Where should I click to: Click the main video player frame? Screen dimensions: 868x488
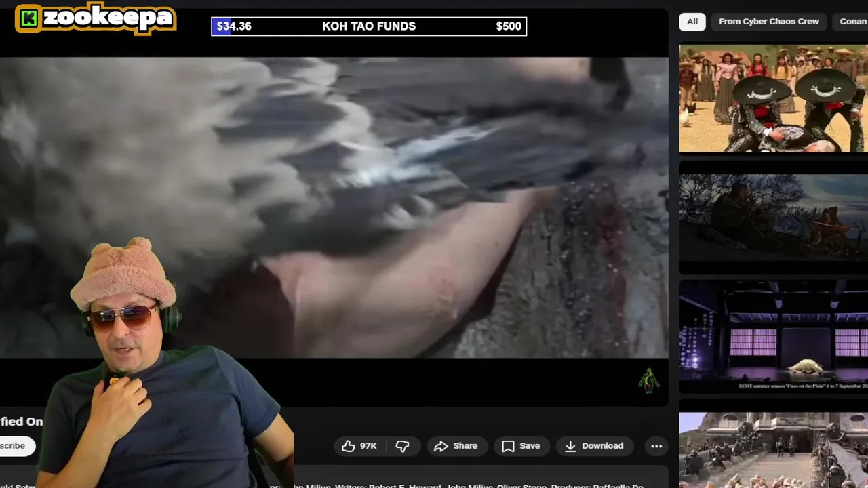[334, 207]
